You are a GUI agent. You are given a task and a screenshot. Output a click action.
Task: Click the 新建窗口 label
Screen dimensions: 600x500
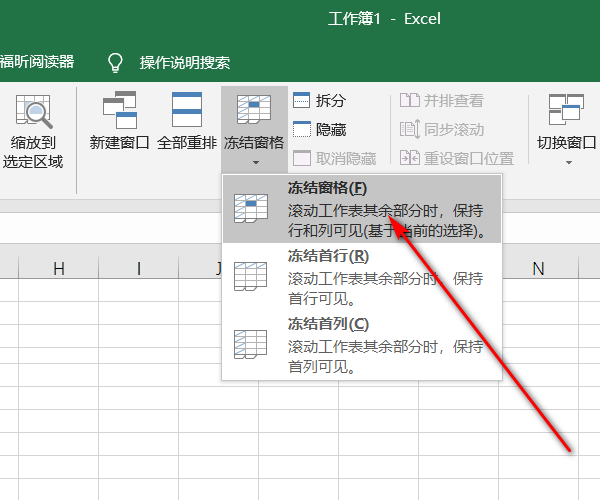click(x=119, y=143)
